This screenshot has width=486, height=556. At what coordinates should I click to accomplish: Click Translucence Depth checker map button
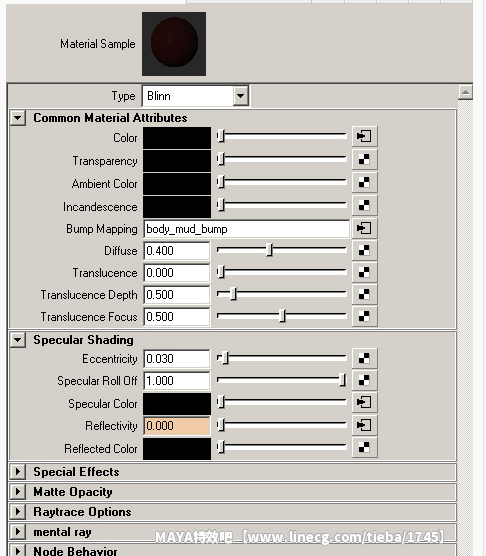point(364,294)
